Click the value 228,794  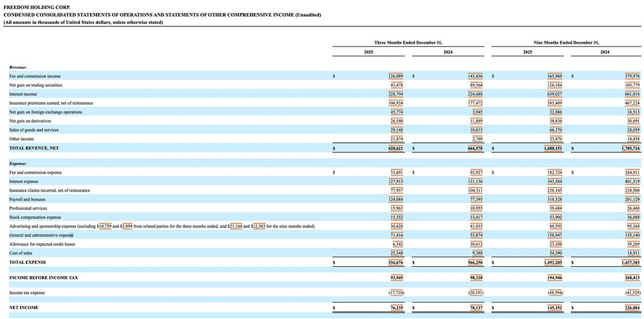tap(394, 94)
